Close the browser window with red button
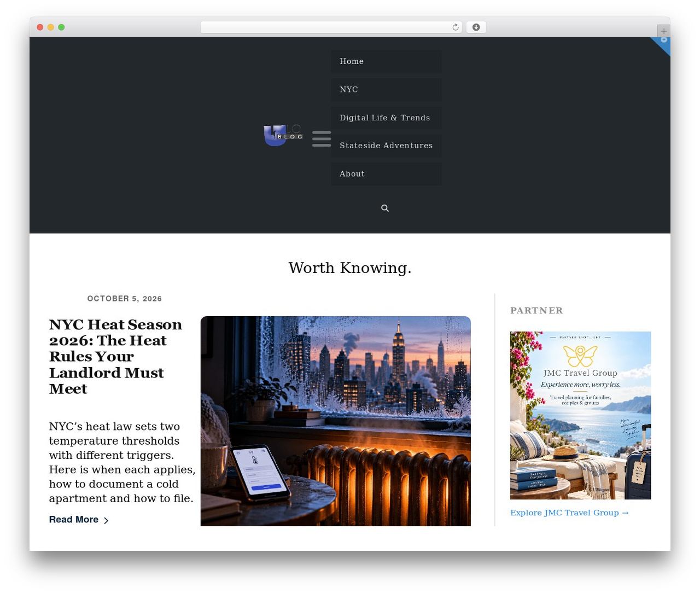The image size is (700, 593). [x=40, y=27]
